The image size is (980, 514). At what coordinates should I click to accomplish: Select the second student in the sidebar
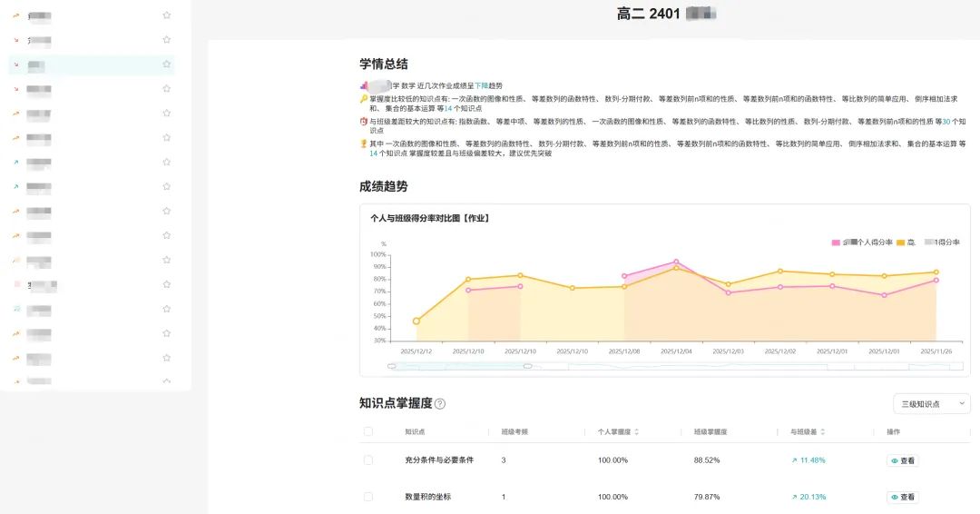coord(92,40)
